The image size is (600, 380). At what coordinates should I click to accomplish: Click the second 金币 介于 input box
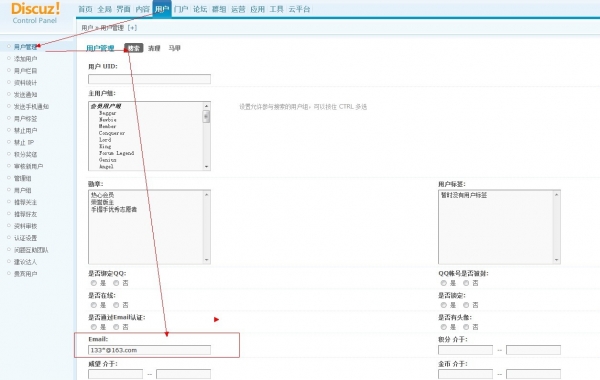pyautogui.click(x=533, y=374)
